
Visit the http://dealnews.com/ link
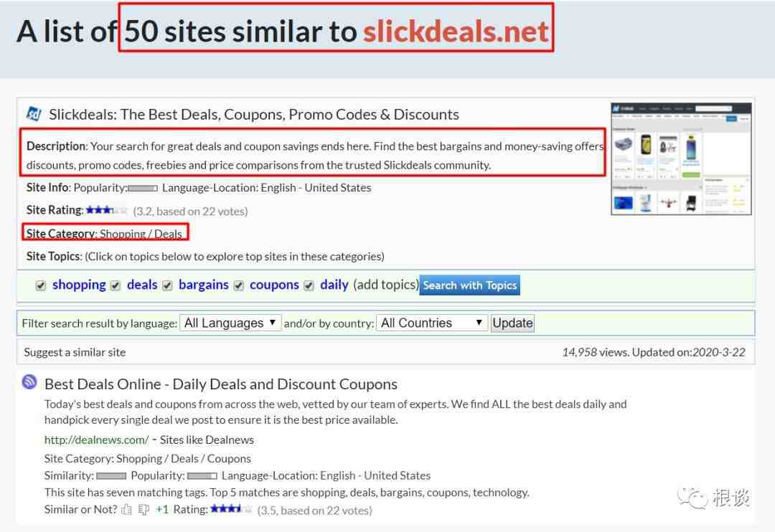96,440
